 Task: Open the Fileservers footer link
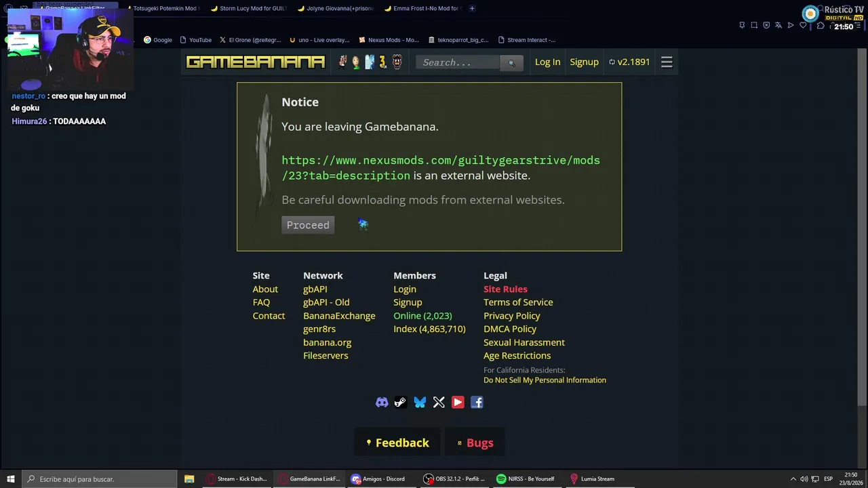tap(325, 356)
